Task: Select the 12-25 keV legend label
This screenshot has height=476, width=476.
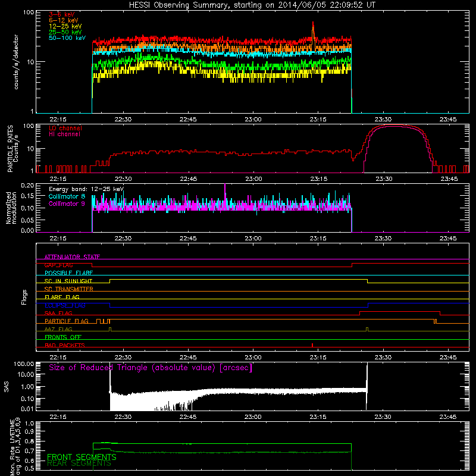Action: pos(65,26)
